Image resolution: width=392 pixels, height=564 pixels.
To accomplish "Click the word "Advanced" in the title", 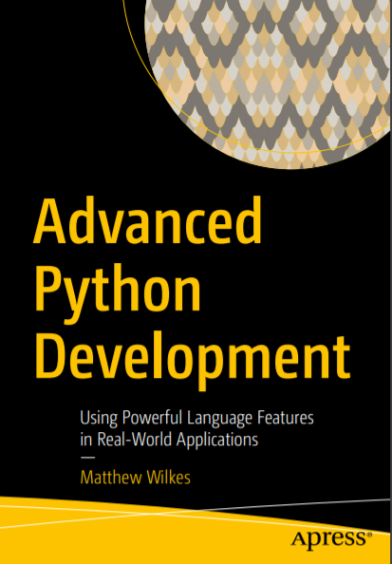I will (x=147, y=221).
